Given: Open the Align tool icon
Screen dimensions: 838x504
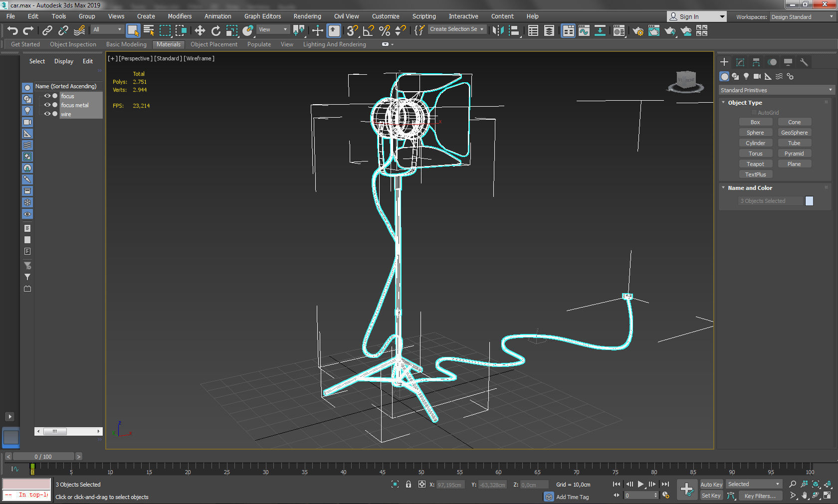Looking at the screenshot, I should pos(514,31).
